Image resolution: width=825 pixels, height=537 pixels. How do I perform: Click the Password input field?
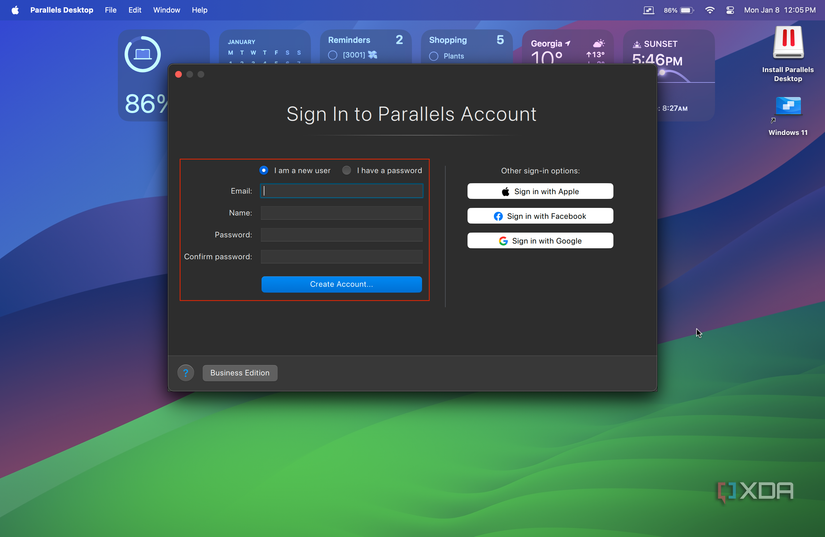point(341,235)
